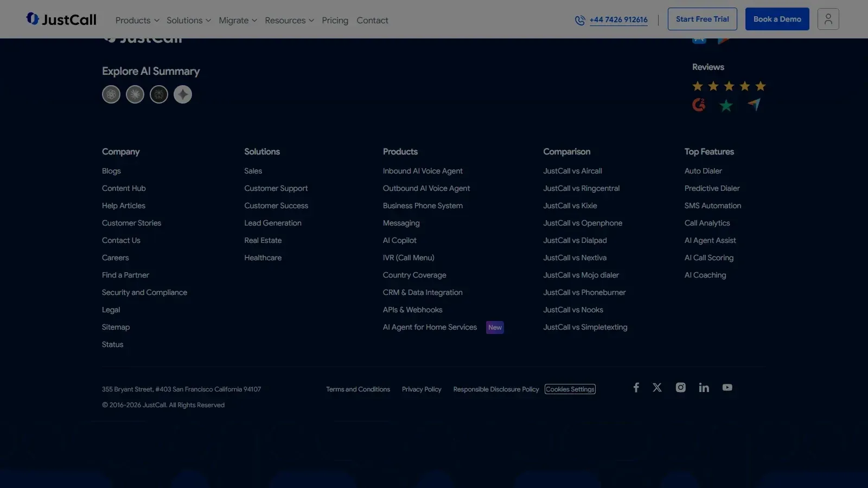Open the Status footer link
Screen dimensions: 868x488
tap(113, 344)
